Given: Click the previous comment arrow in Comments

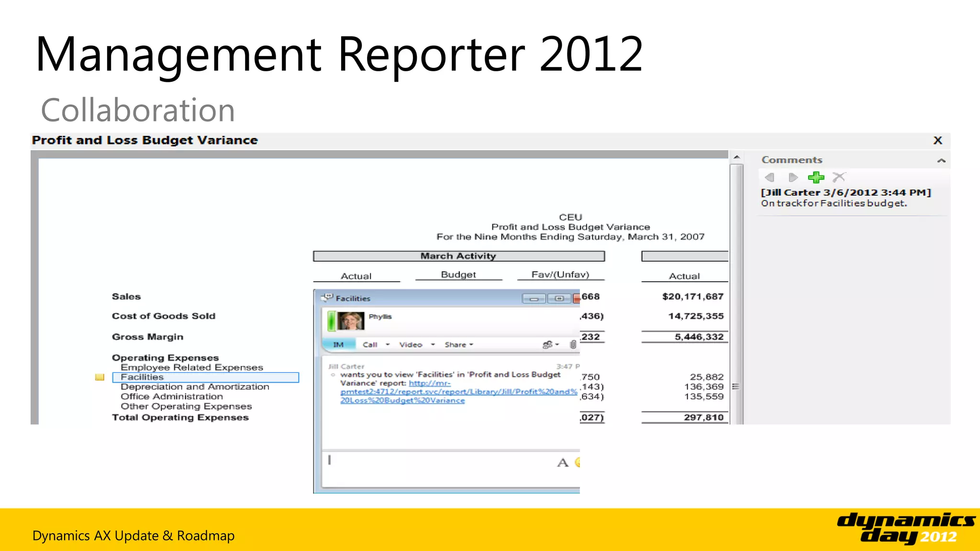Looking at the screenshot, I should click(770, 177).
